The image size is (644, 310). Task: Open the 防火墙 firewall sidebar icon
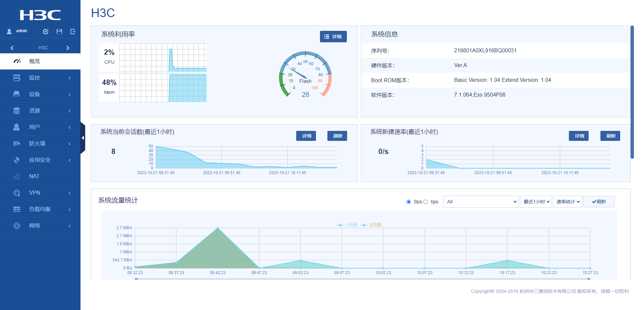[x=16, y=144]
